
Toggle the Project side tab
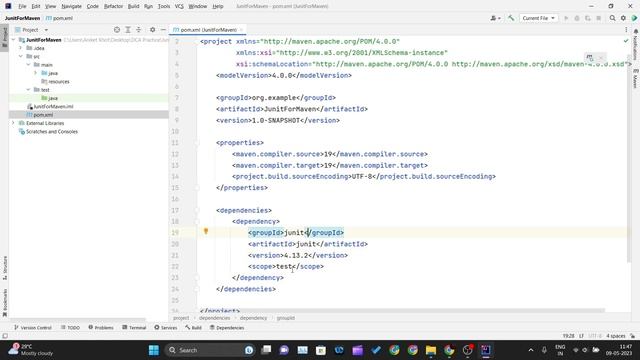[x=5, y=38]
